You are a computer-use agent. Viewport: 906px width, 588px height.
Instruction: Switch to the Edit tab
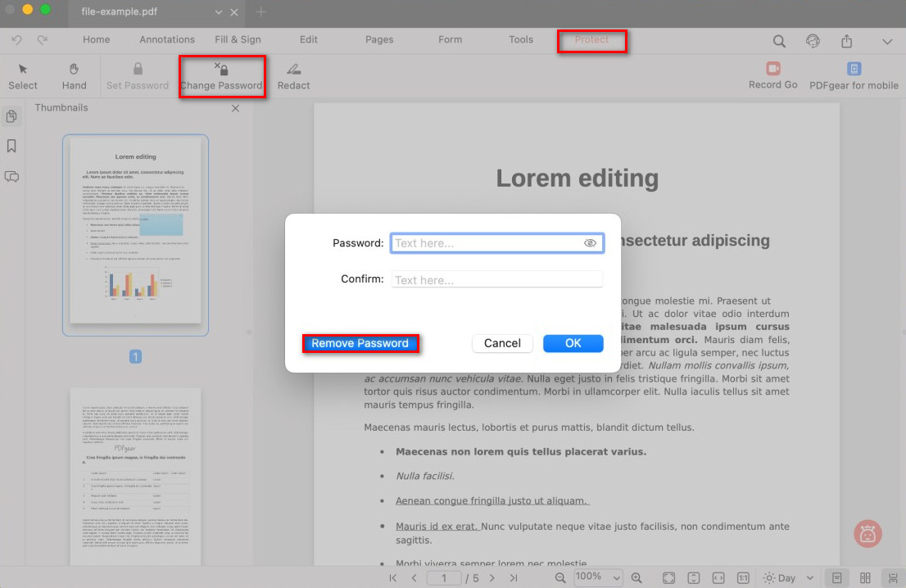(309, 39)
